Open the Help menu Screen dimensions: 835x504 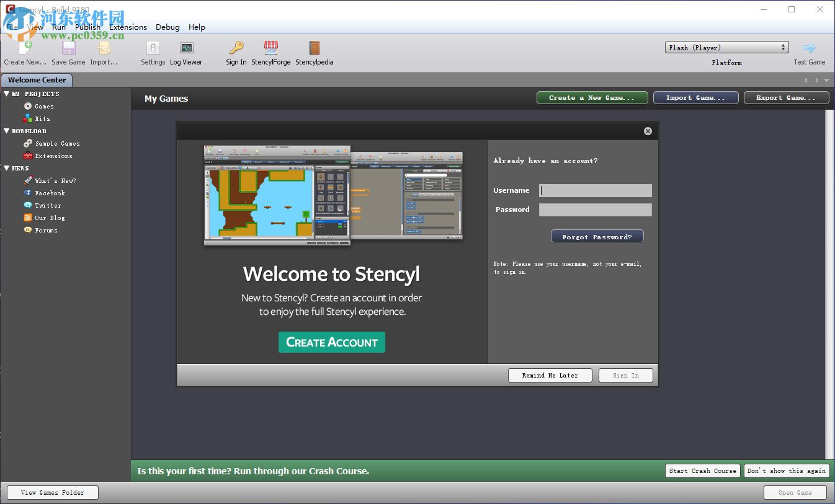point(197,27)
